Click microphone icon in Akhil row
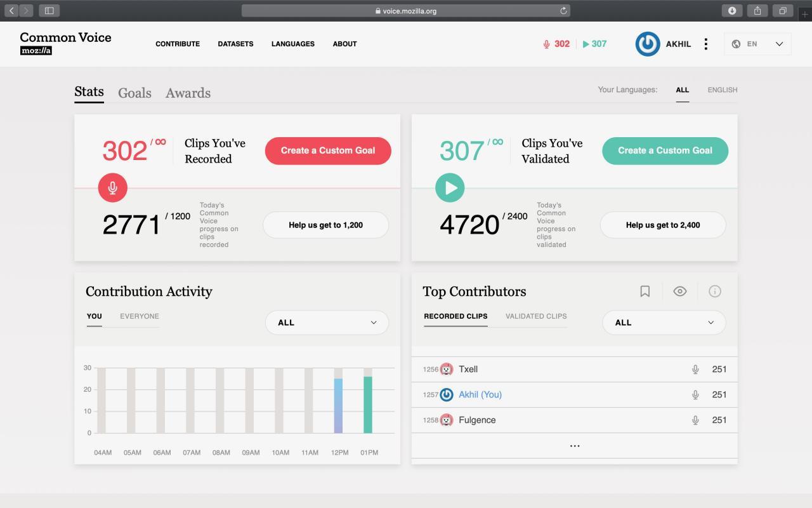The height and width of the screenshot is (508, 812). (695, 394)
